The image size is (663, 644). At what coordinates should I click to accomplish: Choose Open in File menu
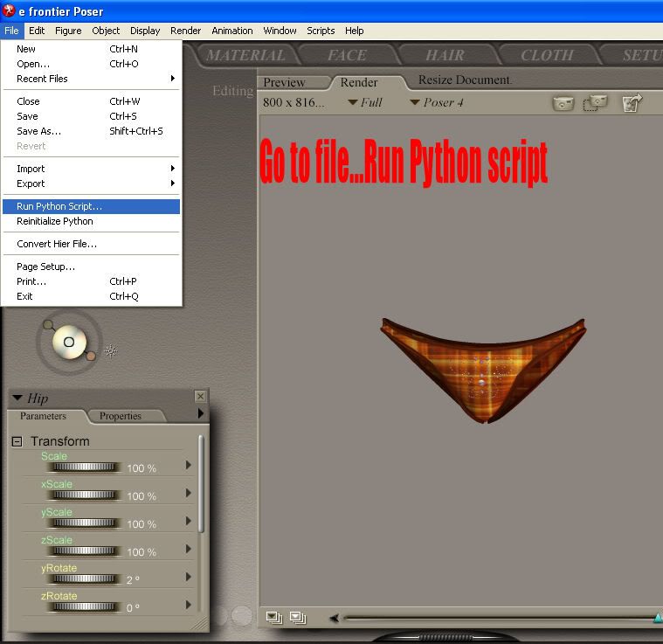coord(92,64)
